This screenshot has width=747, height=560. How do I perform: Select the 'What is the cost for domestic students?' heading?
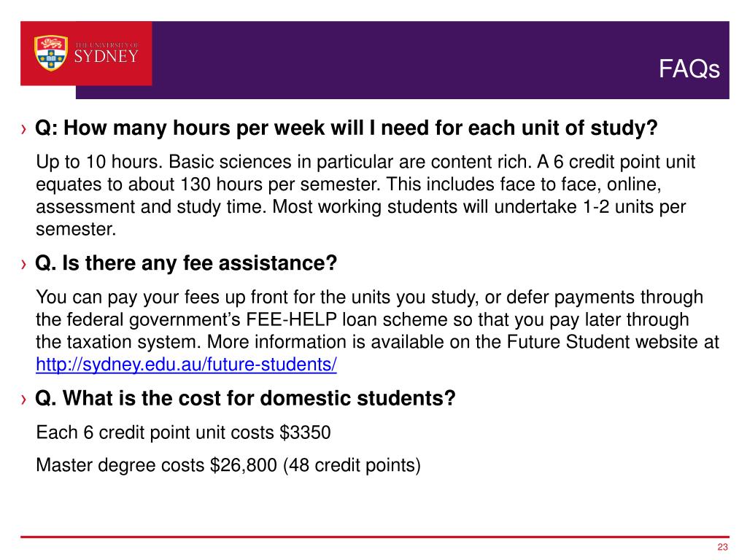(x=245, y=399)
